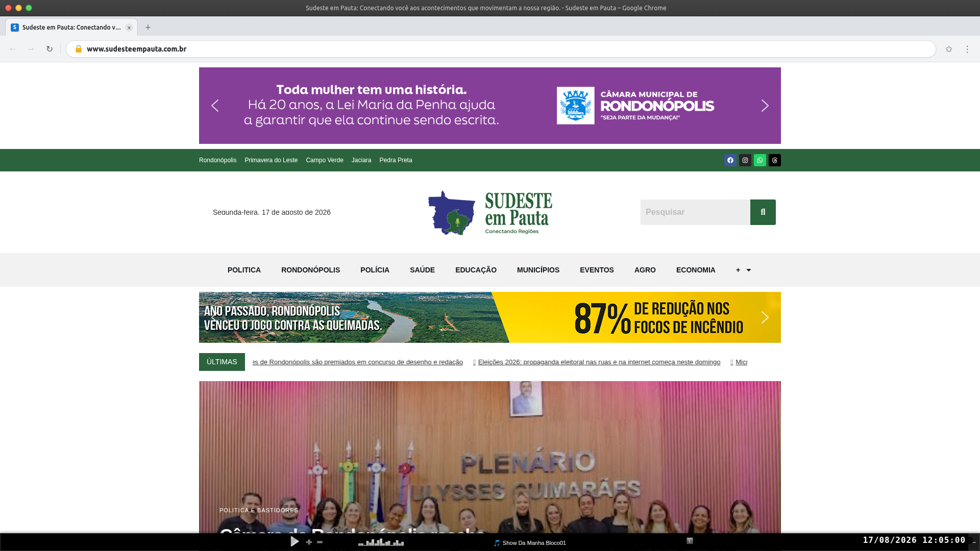
Task: Open the Instagram social icon
Action: tap(745, 160)
